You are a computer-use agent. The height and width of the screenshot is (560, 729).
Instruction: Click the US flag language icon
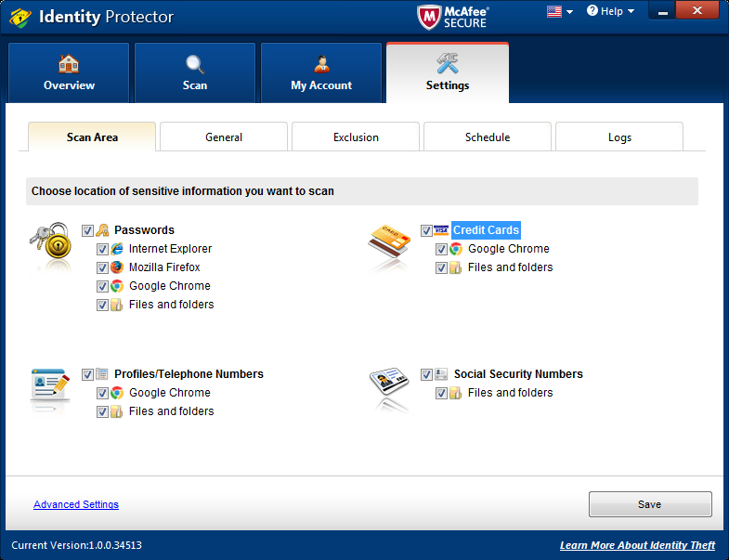tap(553, 11)
